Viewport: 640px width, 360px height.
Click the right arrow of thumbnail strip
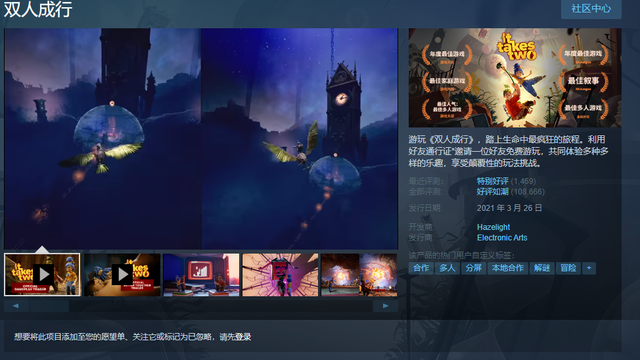[385, 306]
